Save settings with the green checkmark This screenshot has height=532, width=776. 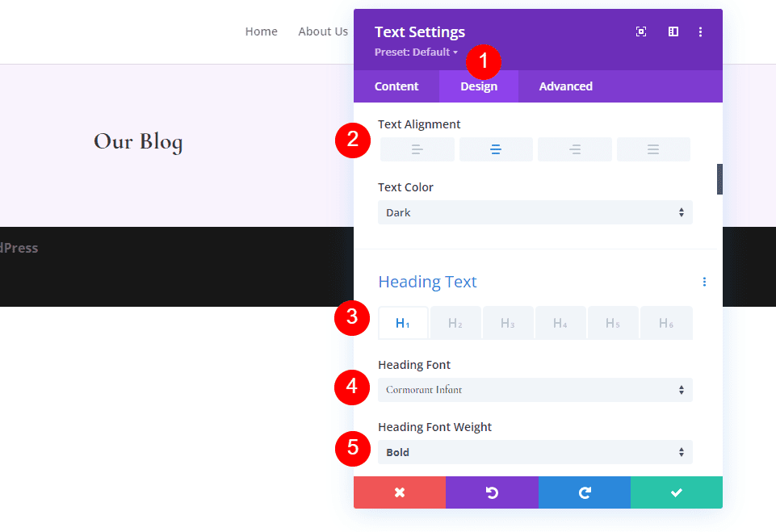tap(677, 492)
